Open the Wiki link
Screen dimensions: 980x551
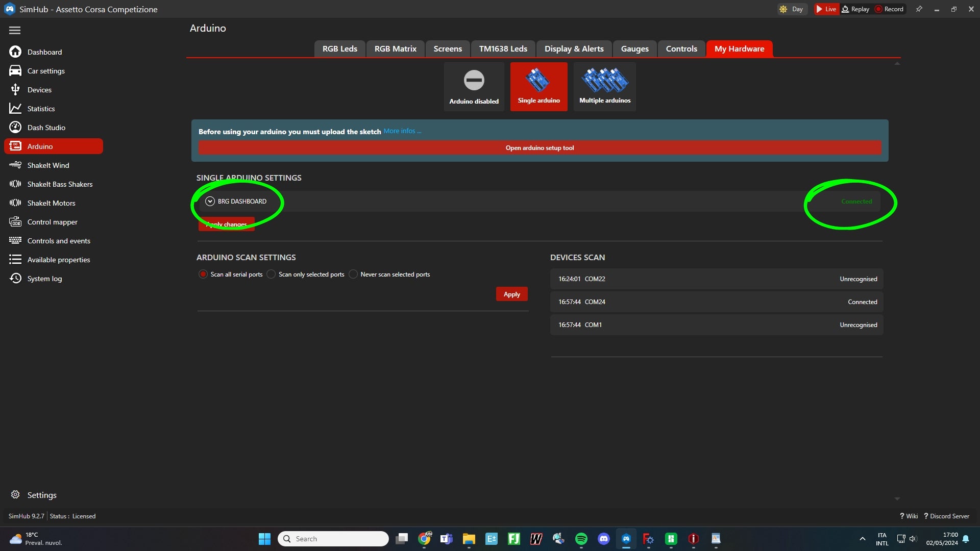pos(909,516)
